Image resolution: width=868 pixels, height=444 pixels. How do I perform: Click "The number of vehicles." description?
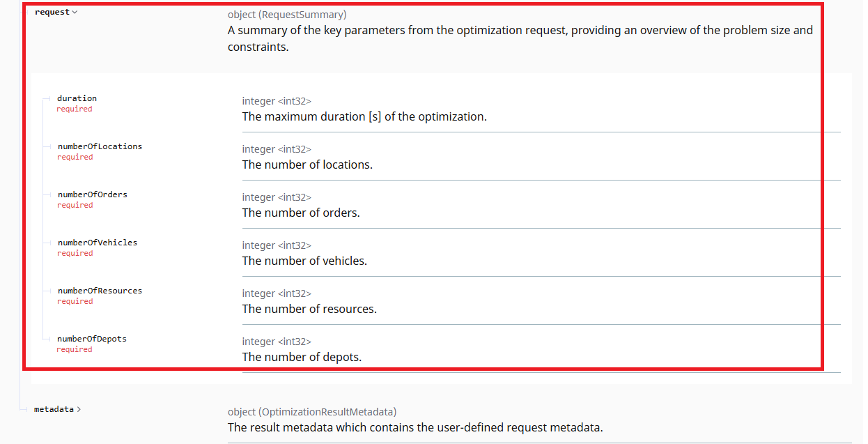tap(304, 261)
